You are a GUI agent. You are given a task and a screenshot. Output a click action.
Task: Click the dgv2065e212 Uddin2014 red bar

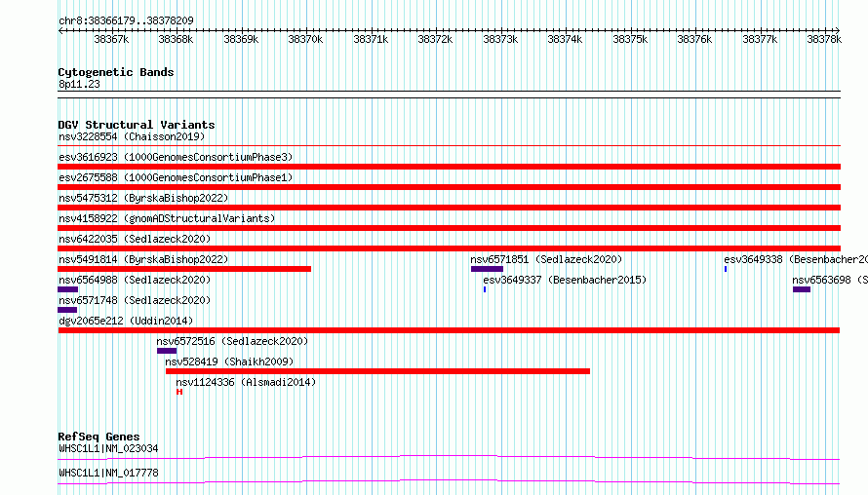coord(449,330)
